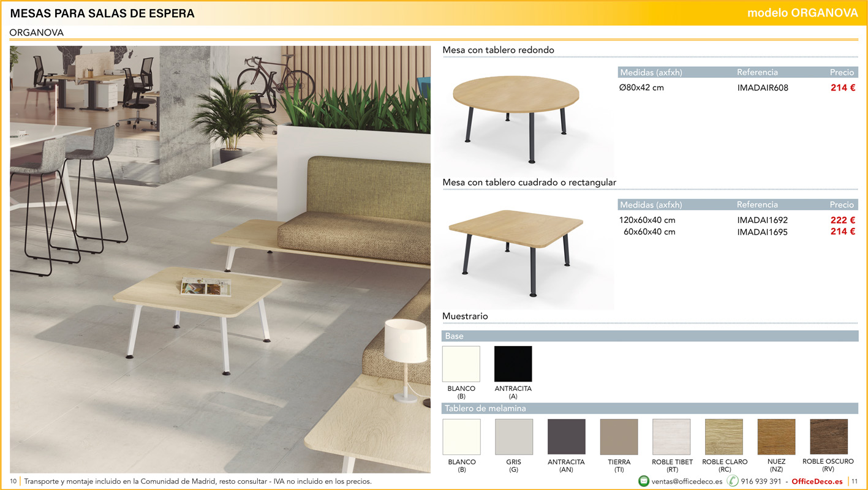868x490 pixels.
Task: Click reference IMADAI1692
Action: 763,220
